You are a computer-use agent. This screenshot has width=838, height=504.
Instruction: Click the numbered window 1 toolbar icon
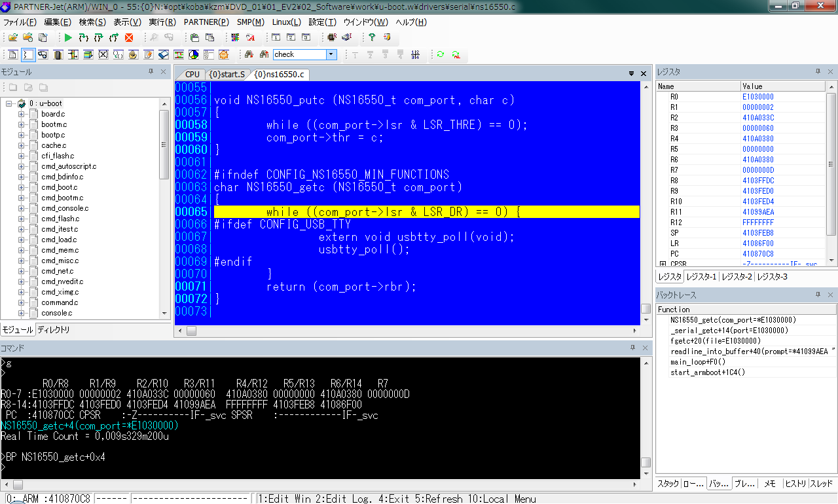[276, 38]
